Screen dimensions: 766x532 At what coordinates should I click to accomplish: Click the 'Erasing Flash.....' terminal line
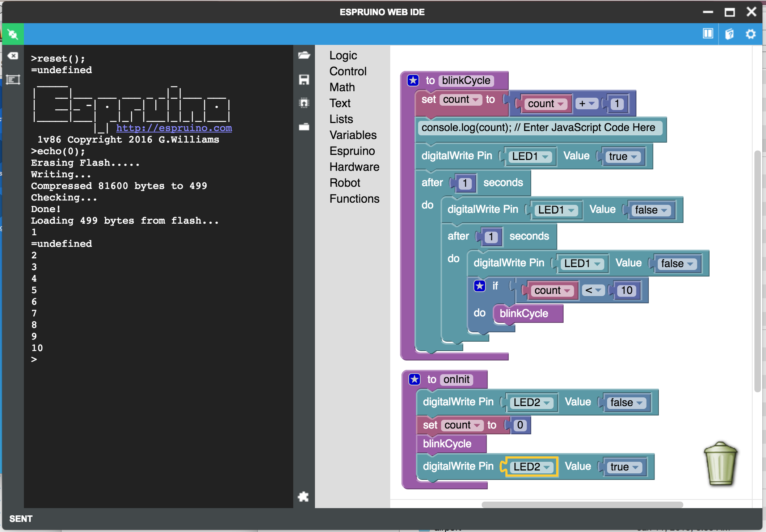tap(85, 162)
